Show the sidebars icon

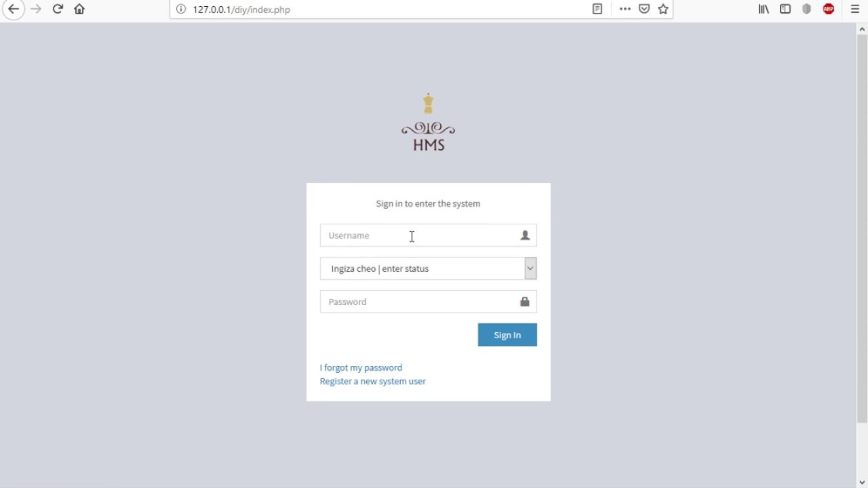[785, 9]
